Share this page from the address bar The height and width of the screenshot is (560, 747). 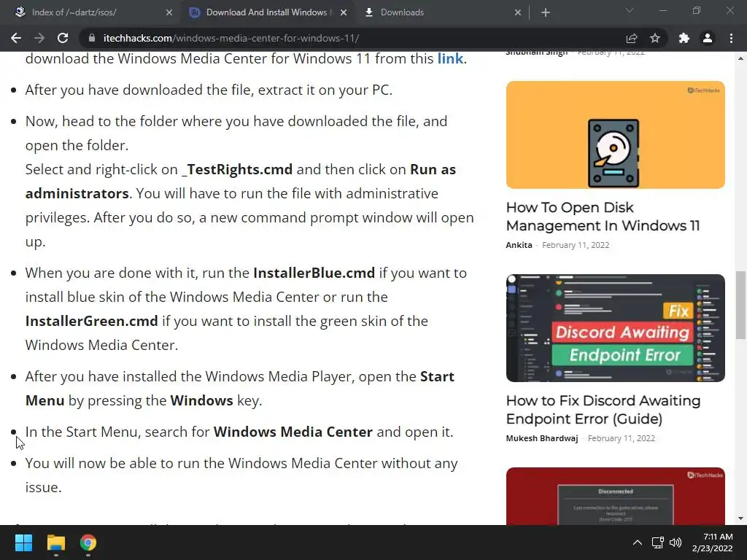tap(632, 38)
